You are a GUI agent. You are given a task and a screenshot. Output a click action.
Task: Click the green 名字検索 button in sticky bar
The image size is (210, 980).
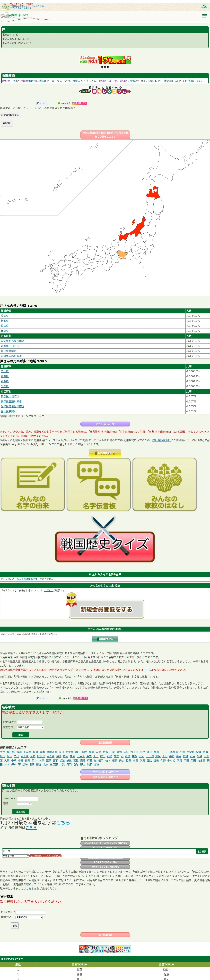[202, 851]
